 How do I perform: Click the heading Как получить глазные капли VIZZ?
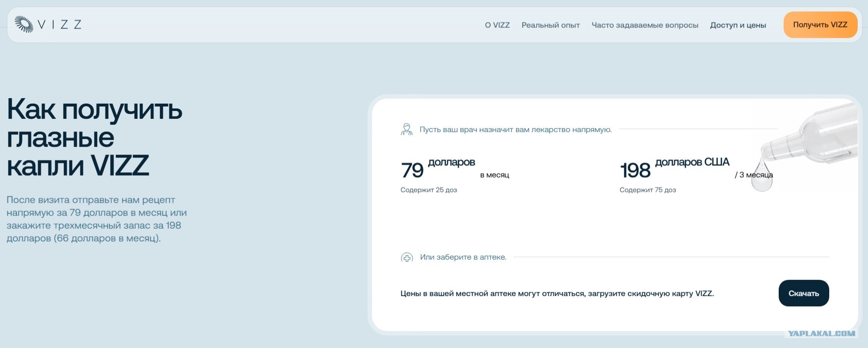coord(94,137)
